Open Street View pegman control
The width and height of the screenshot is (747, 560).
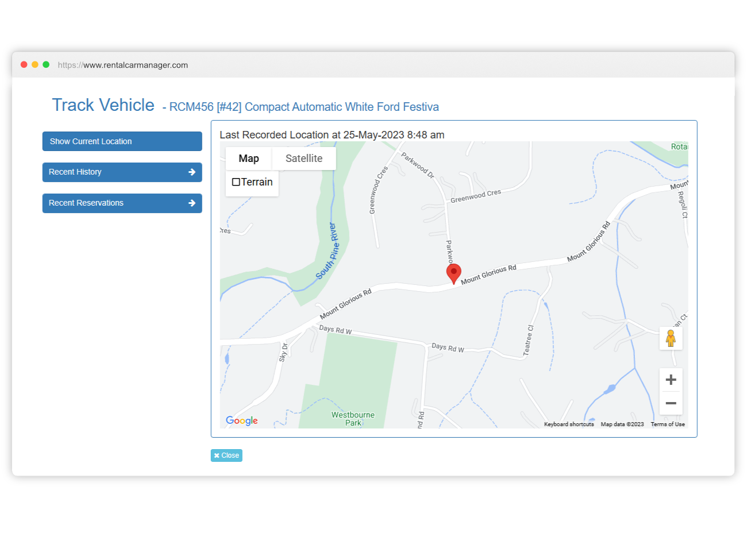click(671, 338)
